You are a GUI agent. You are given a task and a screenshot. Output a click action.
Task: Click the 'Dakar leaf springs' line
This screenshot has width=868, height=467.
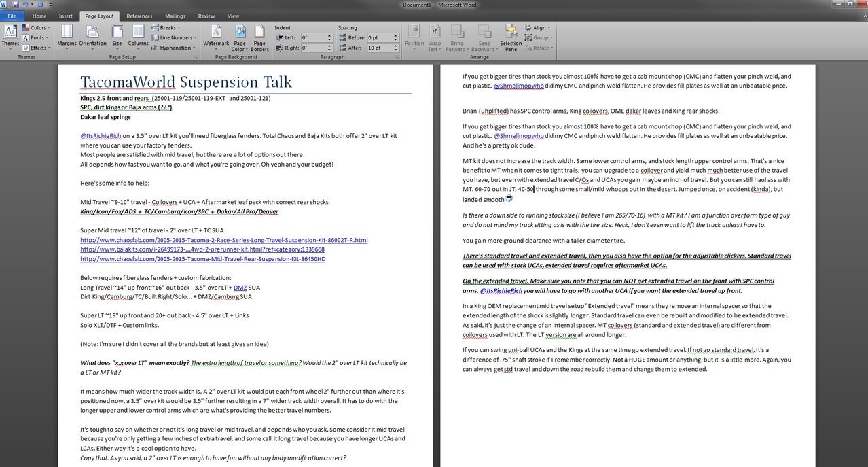[x=105, y=117]
